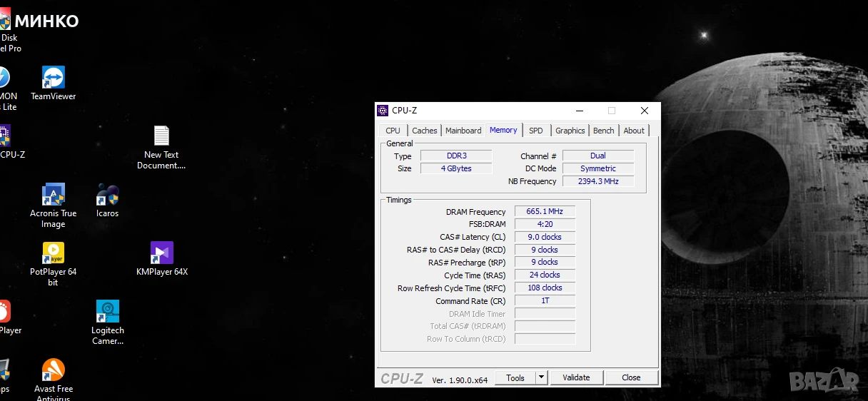Open Avast Free Antivirus shortcut
868x401 pixels.
(x=53, y=380)
